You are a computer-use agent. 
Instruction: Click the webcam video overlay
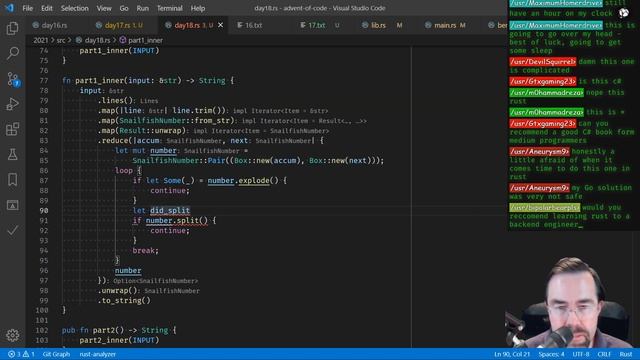[x=571, y=302]
